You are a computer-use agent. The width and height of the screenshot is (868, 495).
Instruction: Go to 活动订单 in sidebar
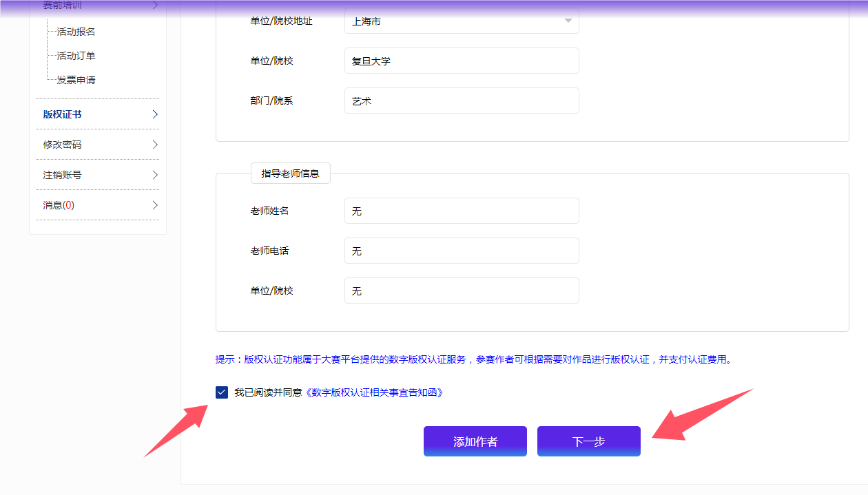pyautogui.click(x=76, y=56)
